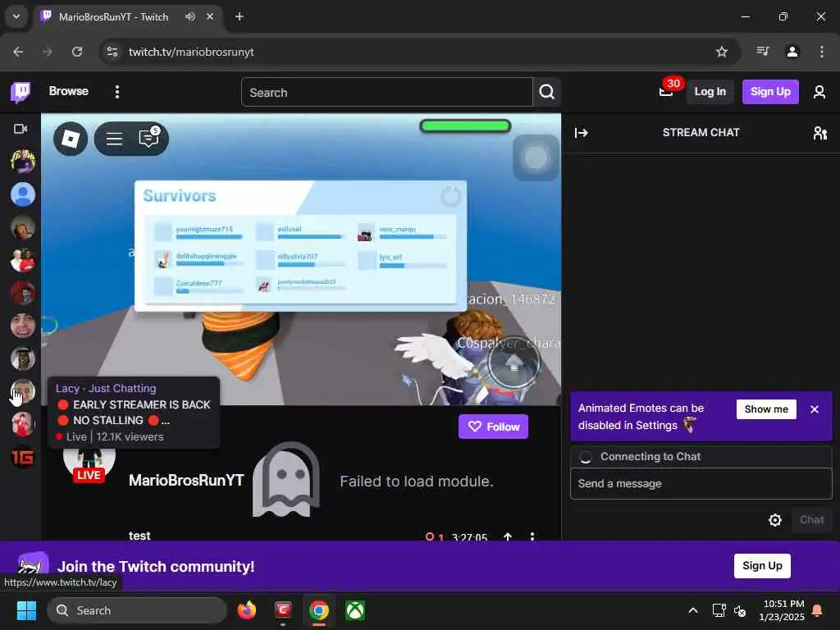Open the three-dot menu beside Browse
The height and width of the screenshot is (630, 840).
point(117,92)
